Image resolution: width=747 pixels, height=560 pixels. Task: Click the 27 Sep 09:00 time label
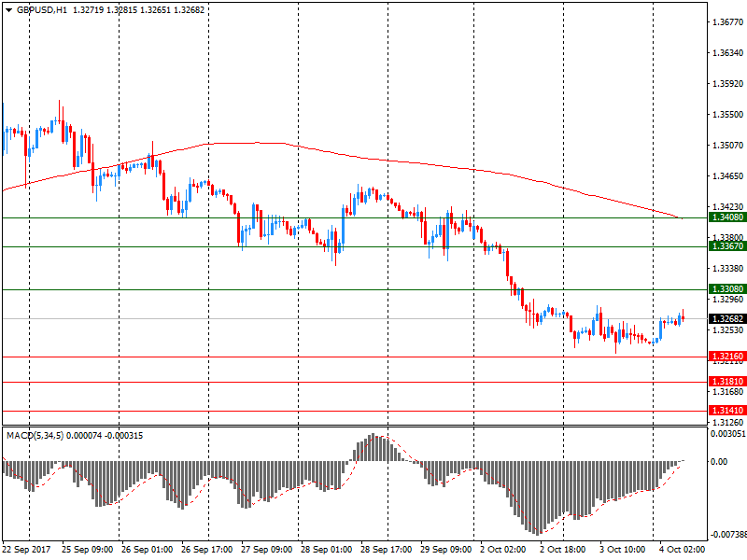click(267, 550)
